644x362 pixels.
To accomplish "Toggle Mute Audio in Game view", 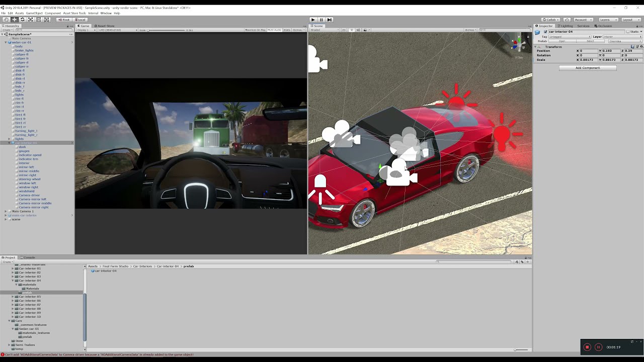I will [x=274, y=30].
